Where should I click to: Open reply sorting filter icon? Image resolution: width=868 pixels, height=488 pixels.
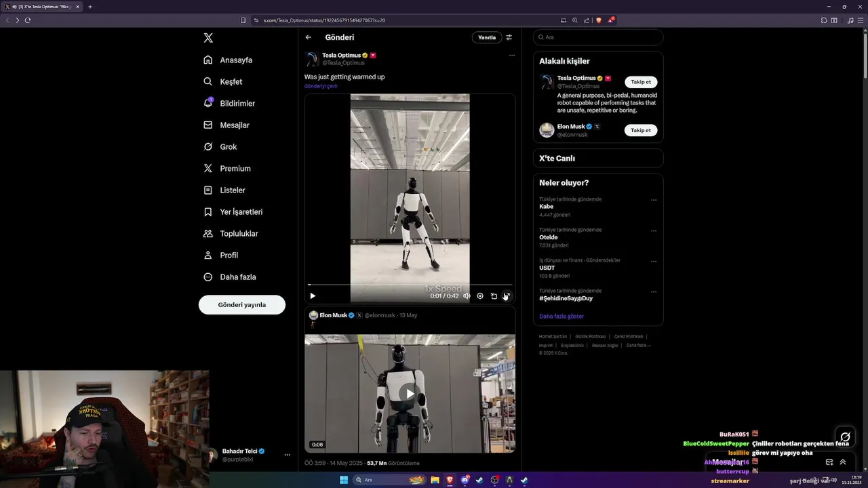coord(509,37)
